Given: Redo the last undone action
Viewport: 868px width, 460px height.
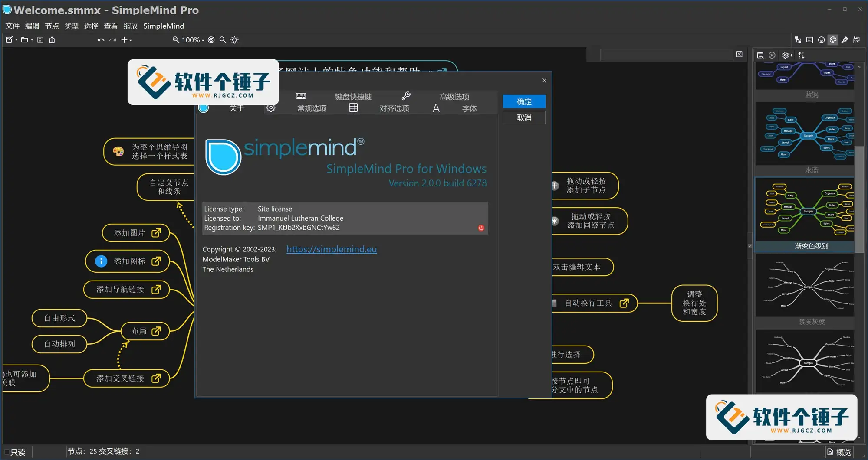Looking at the screenshot, I should [x=112, y=40].
